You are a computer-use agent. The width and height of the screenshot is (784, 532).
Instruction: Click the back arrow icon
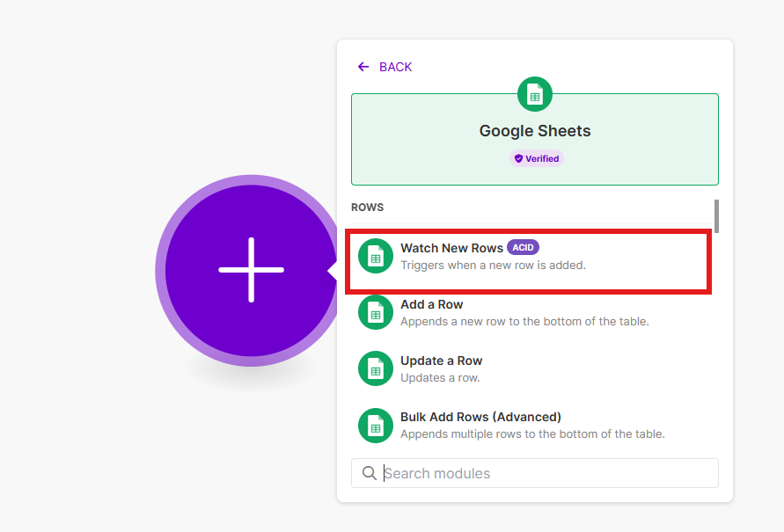click(363, 67)
